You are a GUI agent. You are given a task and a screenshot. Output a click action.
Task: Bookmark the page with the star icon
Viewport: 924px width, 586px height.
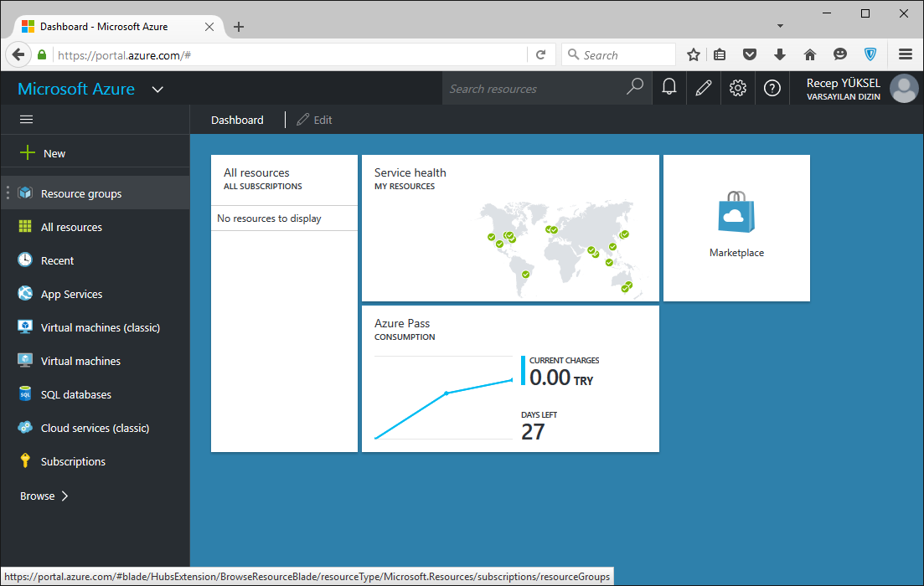coord(694,54)
